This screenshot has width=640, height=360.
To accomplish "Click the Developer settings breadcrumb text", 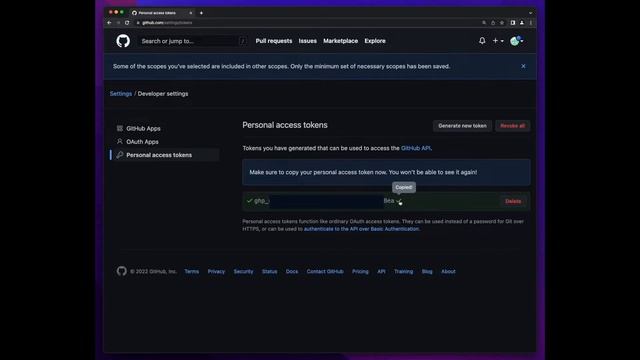I will click(163, 93).
